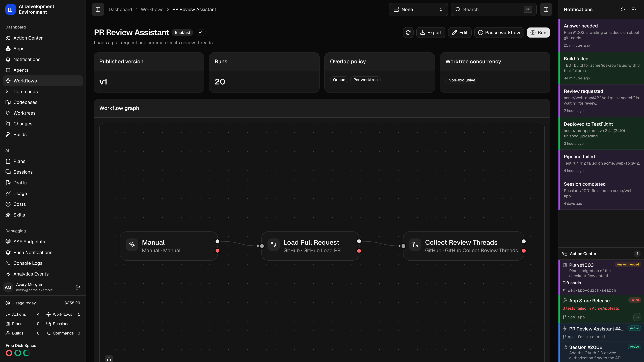Click the Per worktree policy tag
Screen dimensions: 644x362
(x=365, y=80)
